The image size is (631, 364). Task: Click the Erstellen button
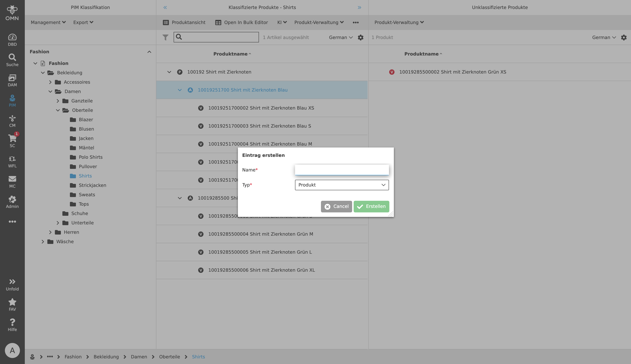coord(371,207)
